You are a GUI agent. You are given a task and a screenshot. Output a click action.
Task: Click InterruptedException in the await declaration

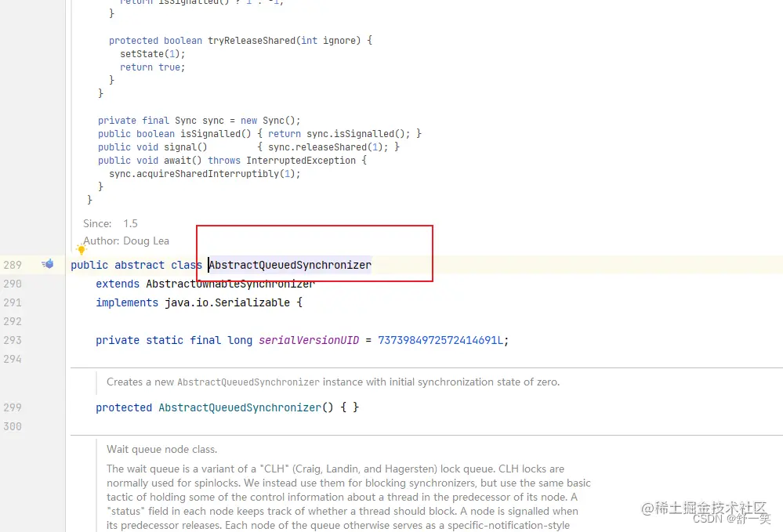point(301,160)
